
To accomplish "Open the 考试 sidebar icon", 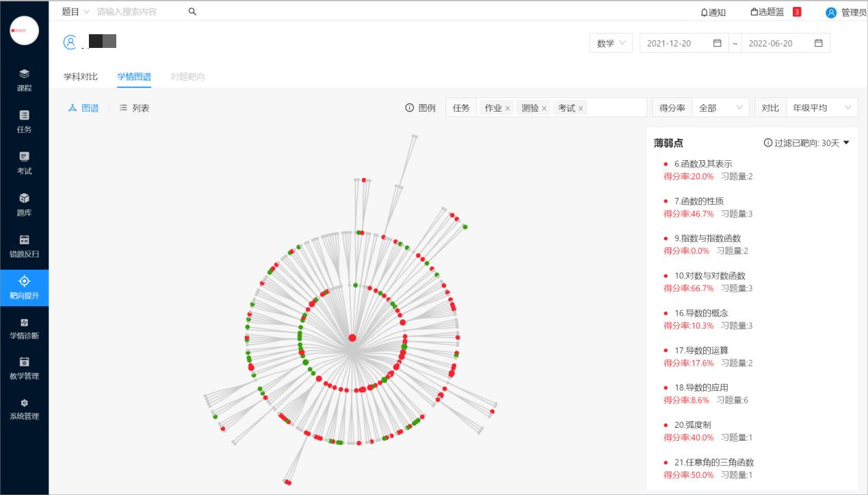I will pyautogui.click(x=24, y=163).
